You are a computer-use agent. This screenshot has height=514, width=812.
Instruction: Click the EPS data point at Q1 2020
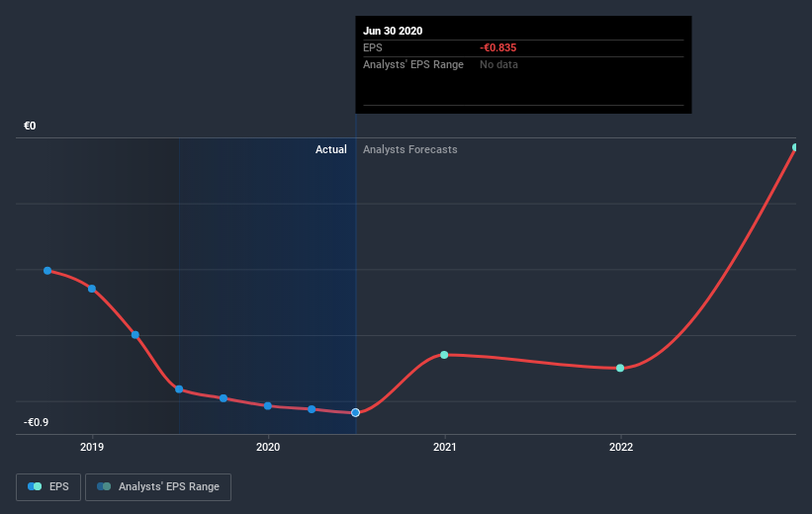coord(312,409)
